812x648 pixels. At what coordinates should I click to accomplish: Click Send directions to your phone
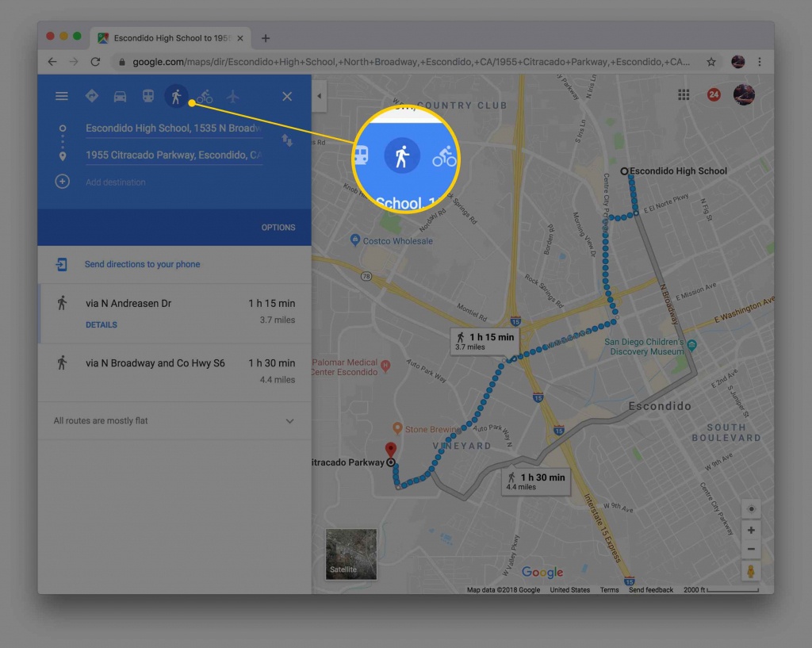142,265
